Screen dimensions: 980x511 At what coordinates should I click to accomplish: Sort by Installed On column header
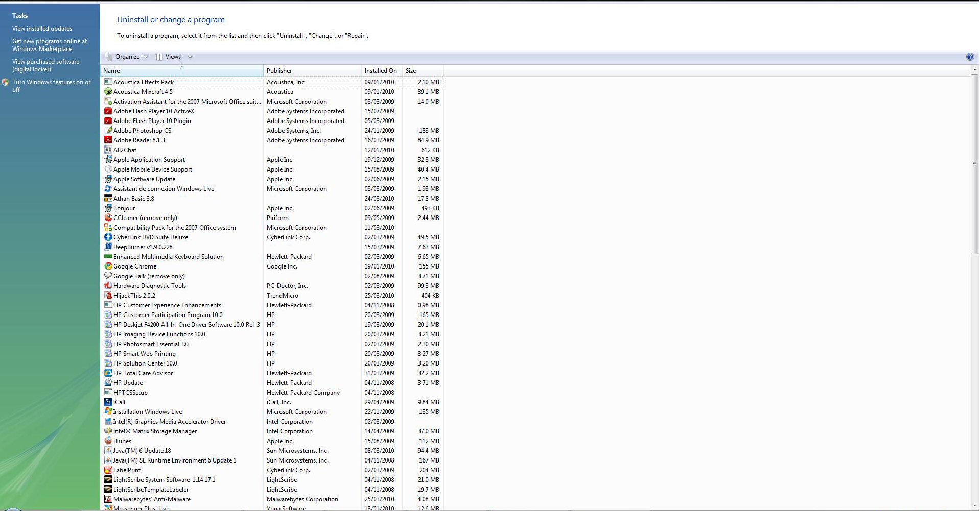click(x=382, y=71)
